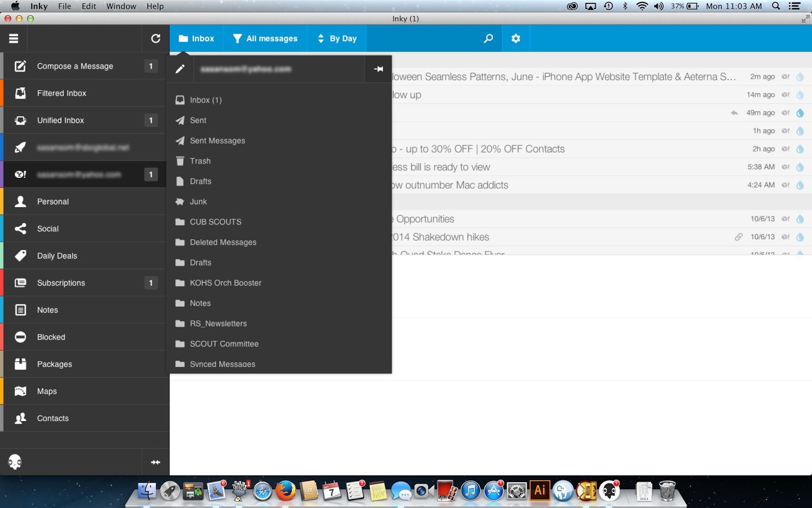Open the bill is ready to view message
The width and height of the screenshot is (812, 508).
click(x=601, y=167)
